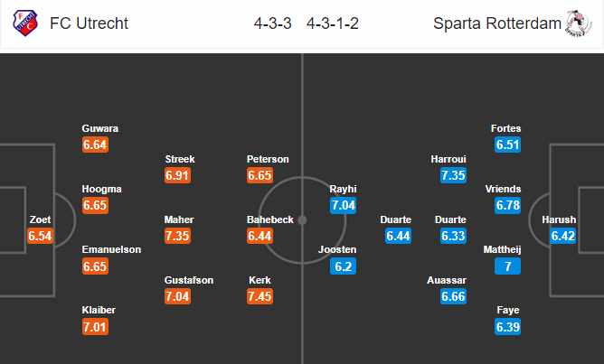
Task: Open the Sparta Rotterdam team name
Action: pos(497,23)
